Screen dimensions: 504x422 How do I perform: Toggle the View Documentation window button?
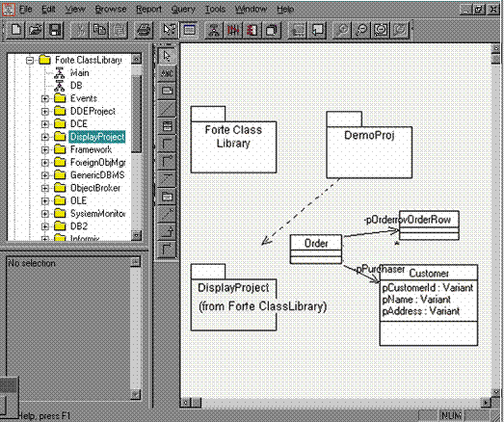(x=189, y=30)
